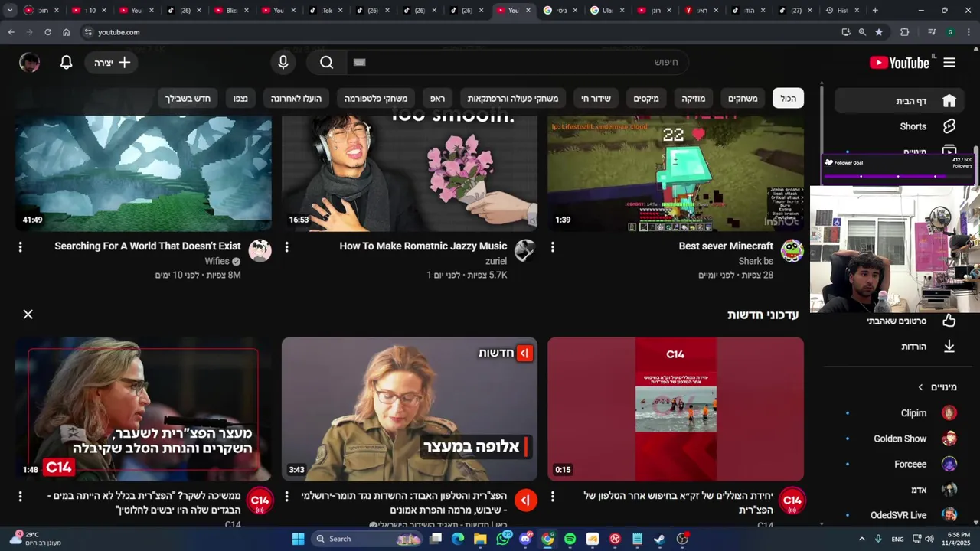
Task: Click the ENG language indicator in tray
Action: click(898, 540)
